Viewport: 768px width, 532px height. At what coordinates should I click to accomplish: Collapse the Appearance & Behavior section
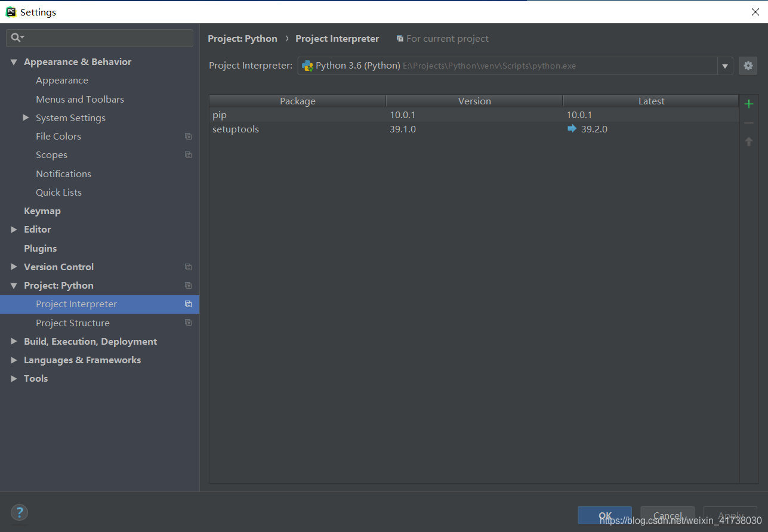(14, 62)
